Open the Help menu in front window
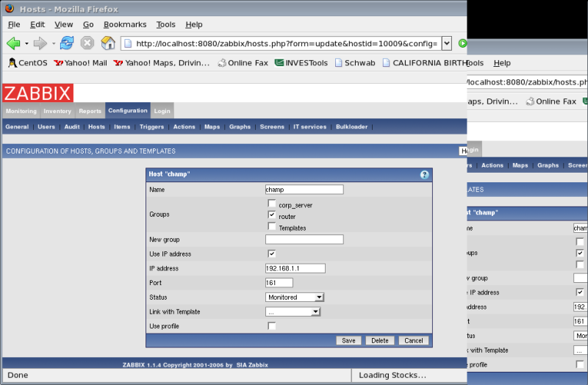 coord(194,24)
